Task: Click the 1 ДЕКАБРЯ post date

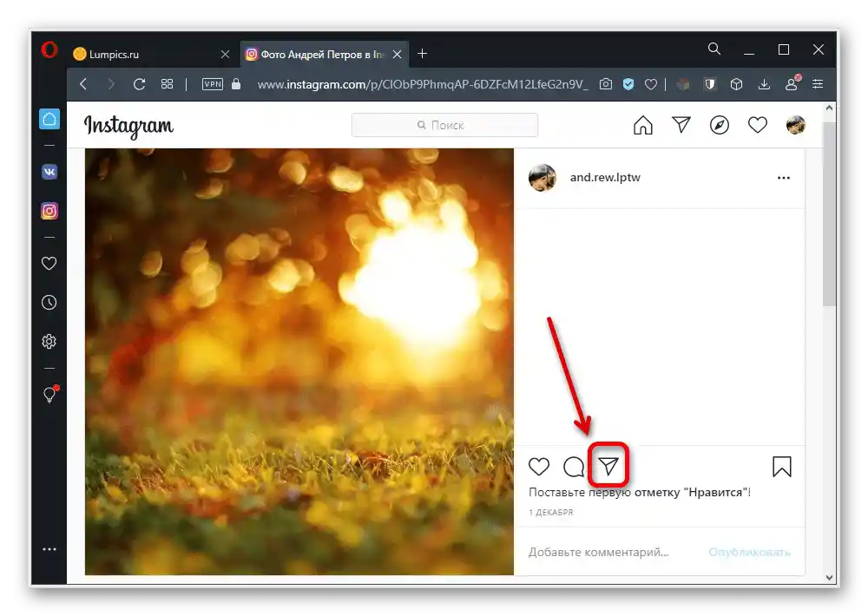Action: pos(551,513)
